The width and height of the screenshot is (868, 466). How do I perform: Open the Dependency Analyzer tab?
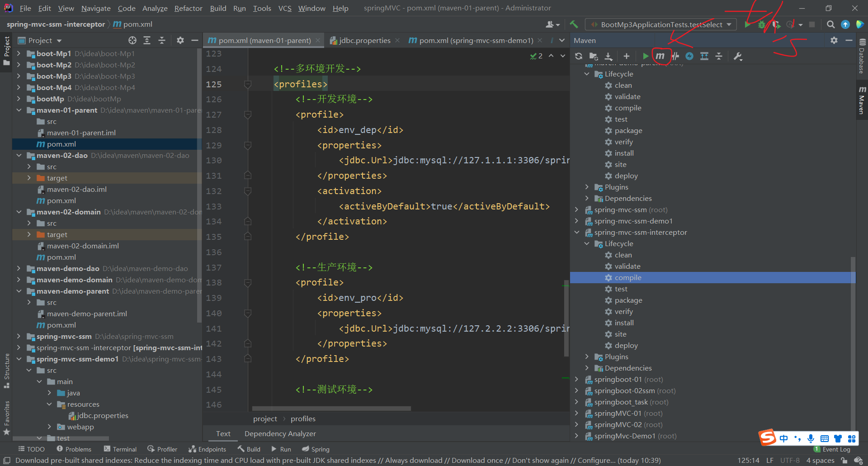click(280, 433)
